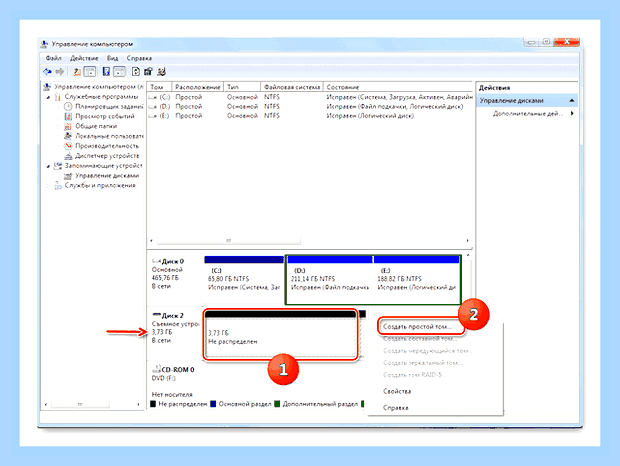
Task: Click blue Основной раздел legend swatch
Action: click(213, 404)
